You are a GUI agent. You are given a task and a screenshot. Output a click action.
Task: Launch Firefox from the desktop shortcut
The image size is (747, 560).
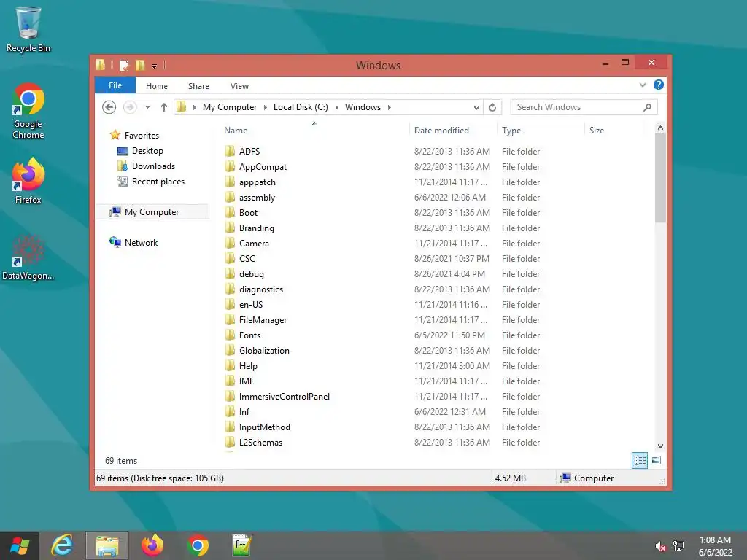click(x=28, y=181)
